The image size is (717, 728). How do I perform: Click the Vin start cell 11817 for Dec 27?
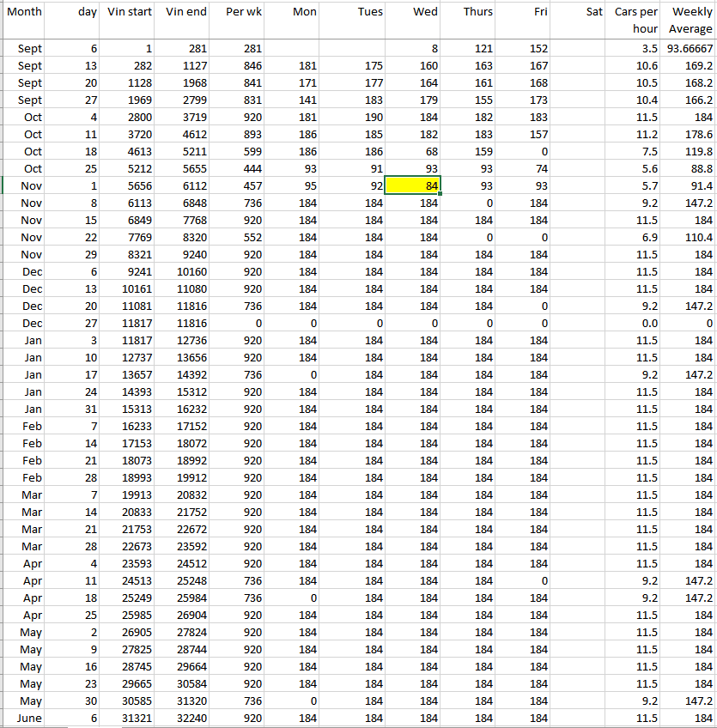click(130, 323)
